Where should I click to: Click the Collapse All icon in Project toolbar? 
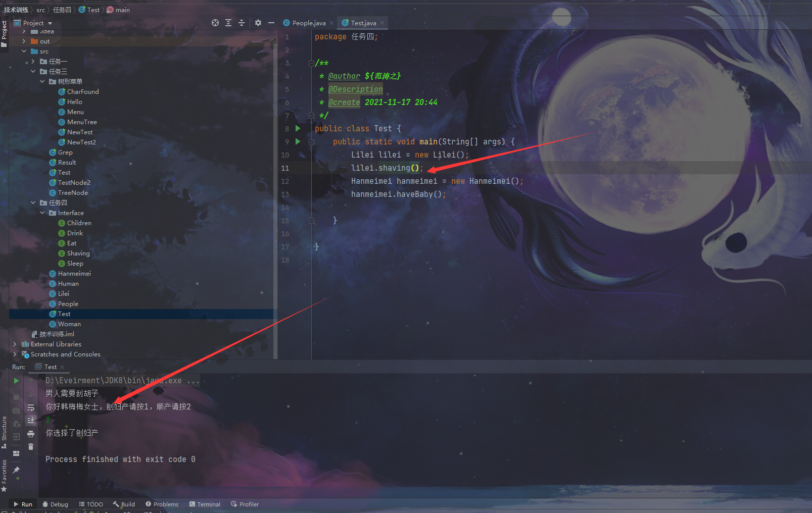click(x=242, y=23)
